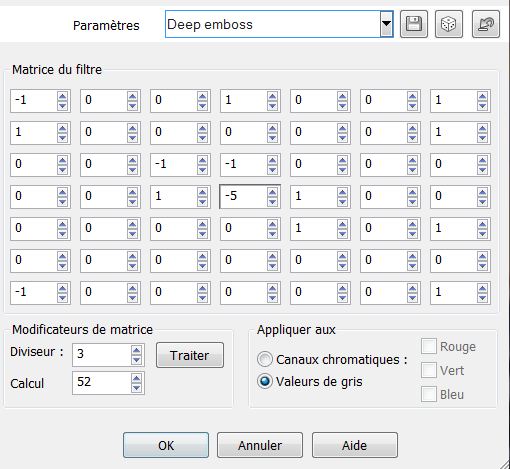Screen dimensions: 510x469
Task: Check the Bleu channel checkbox
Action: pos(429,394)
